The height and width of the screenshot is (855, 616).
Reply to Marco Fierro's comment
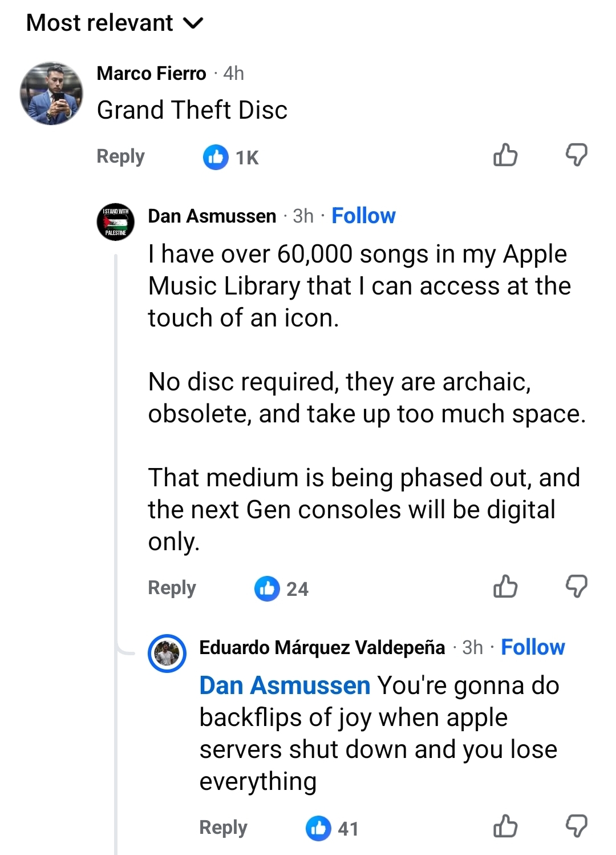120,156
